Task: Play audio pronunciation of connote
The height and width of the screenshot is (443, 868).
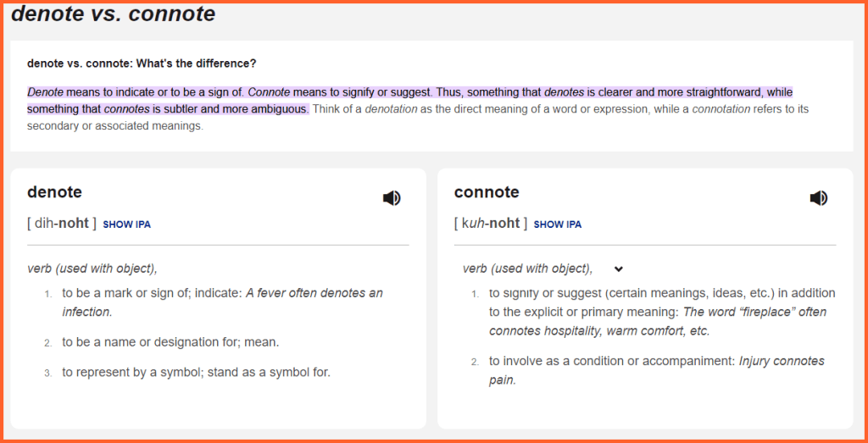Action: [x=818, y=198]
